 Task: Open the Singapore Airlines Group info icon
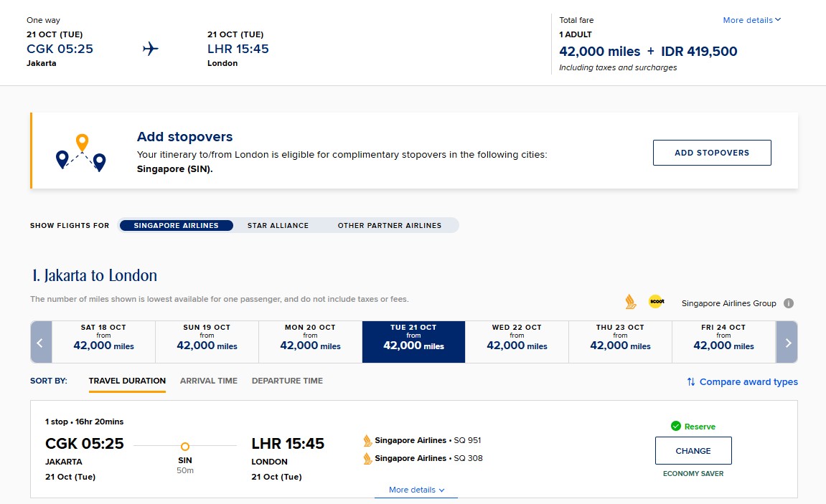tap(789, 303)
